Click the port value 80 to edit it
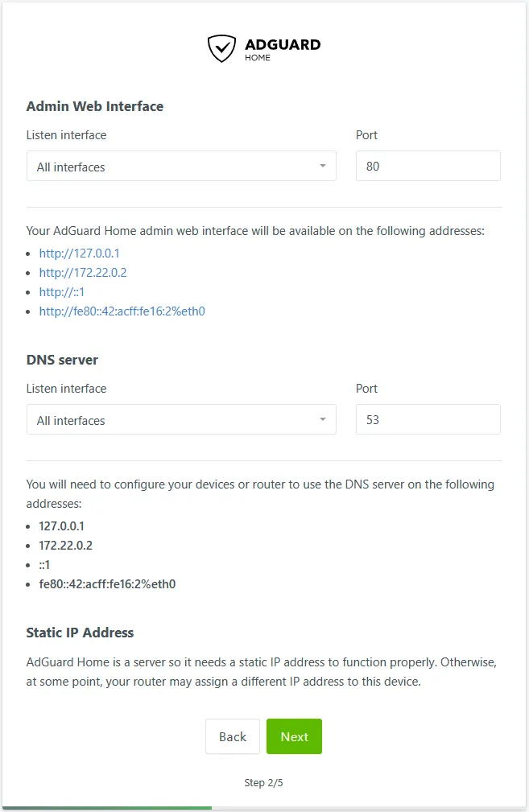 coord(373,165)
